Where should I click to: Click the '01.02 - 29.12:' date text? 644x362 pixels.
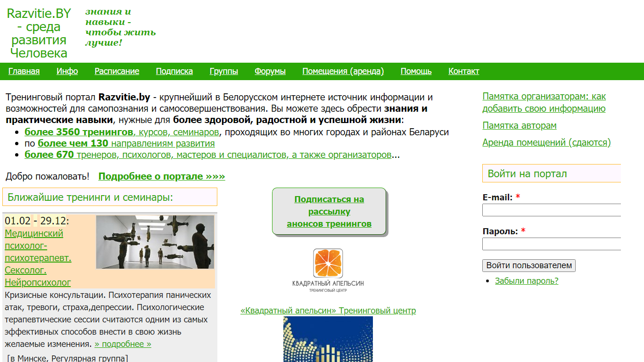coord(37,221)
